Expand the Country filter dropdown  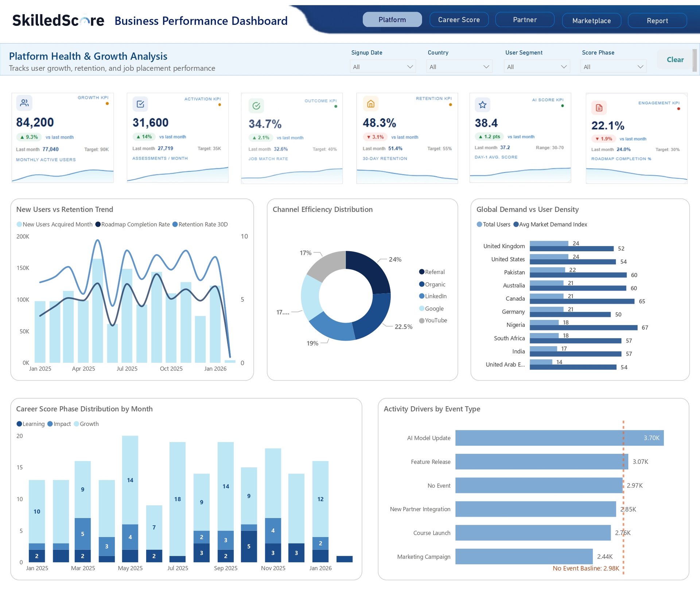(459, 67)
